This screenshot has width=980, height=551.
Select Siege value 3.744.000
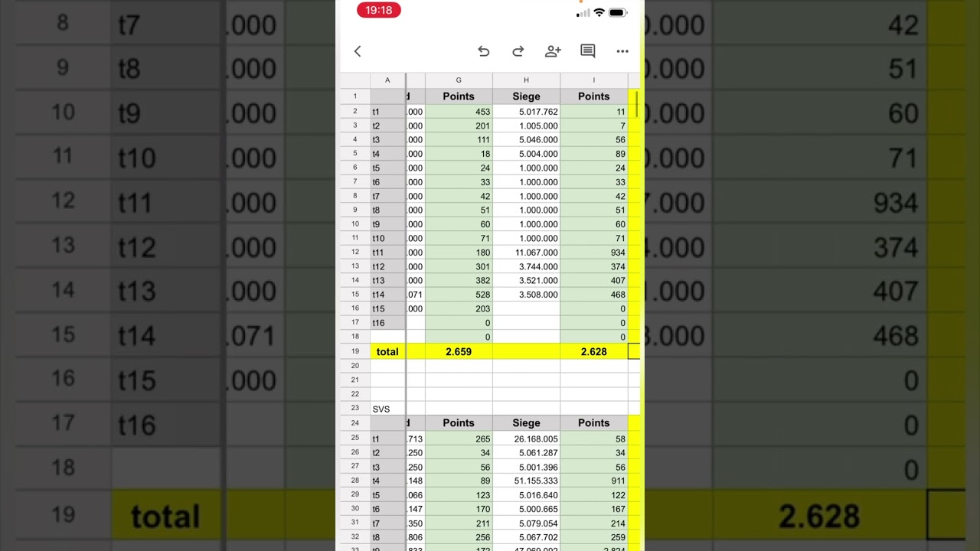click(x=526, y=266)
